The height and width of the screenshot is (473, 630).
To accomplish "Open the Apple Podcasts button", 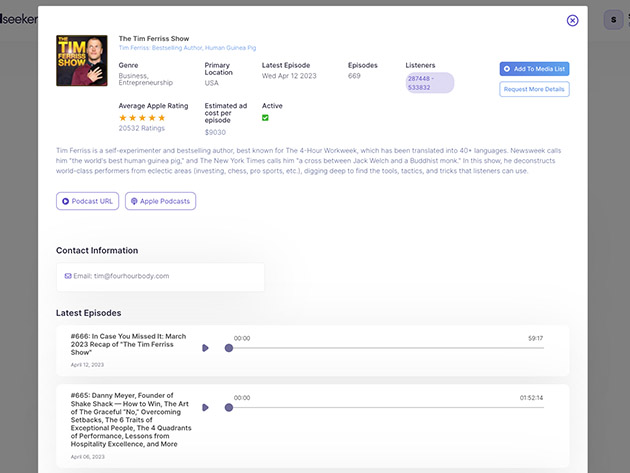I will 160,201.
